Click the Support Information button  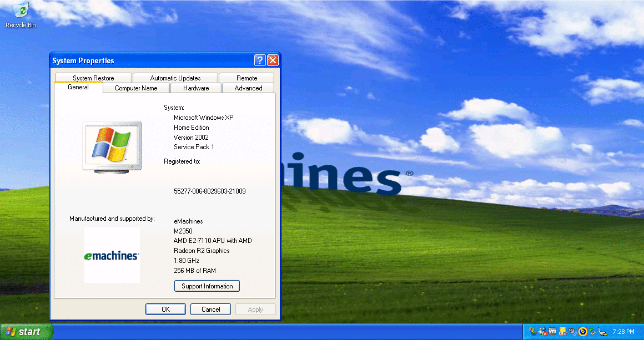pos(207,286)
